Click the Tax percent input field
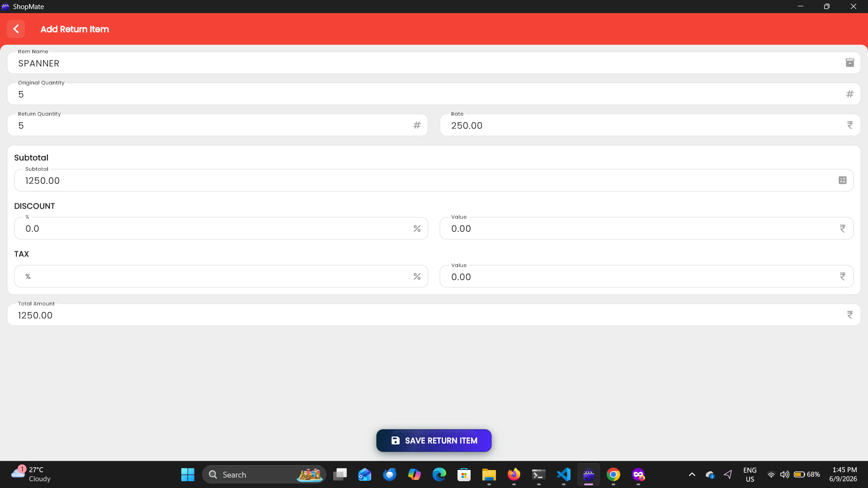 coord(221,277)
